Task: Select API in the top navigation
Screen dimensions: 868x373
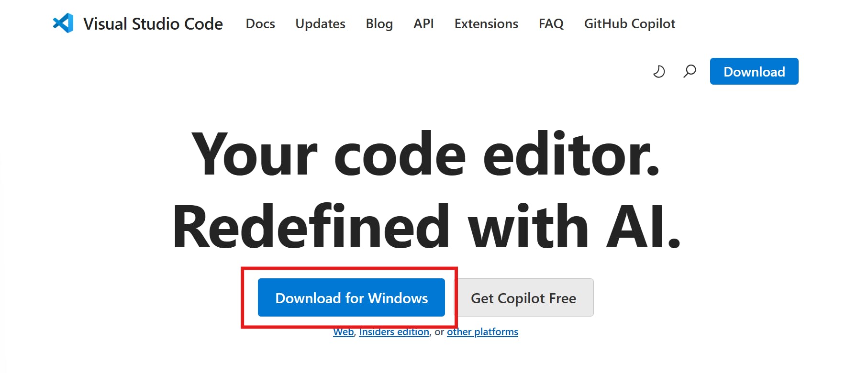Action: [x=423, y=23]
